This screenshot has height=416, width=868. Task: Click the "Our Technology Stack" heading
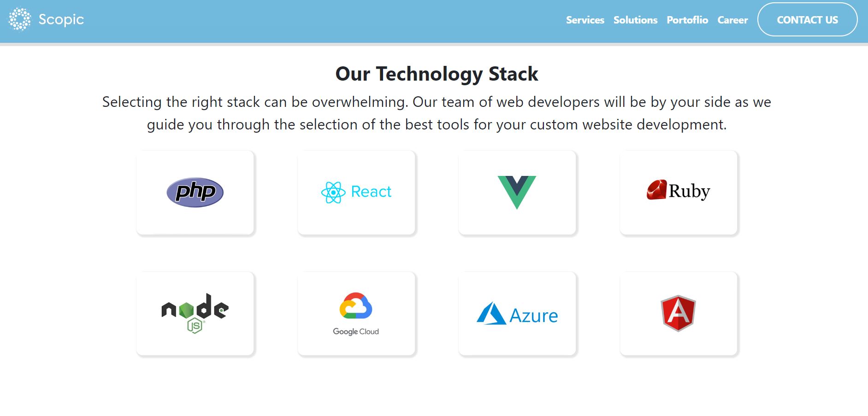(437, 74)
